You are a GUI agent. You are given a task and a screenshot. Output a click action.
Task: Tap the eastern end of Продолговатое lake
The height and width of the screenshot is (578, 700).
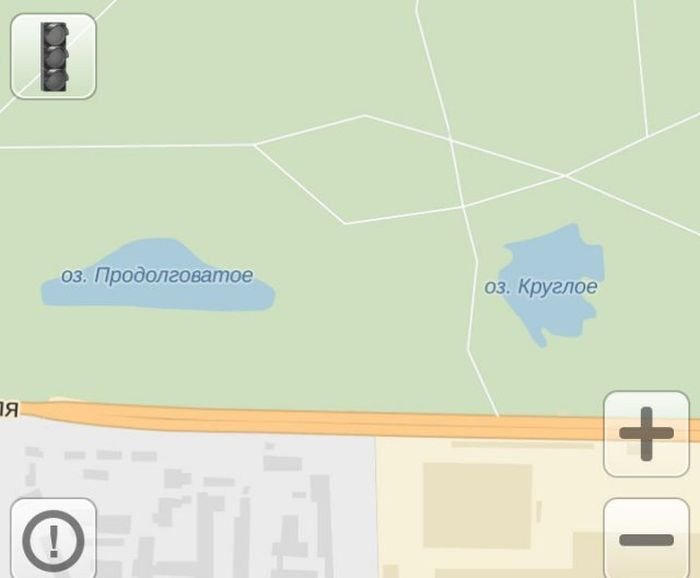click(x=269, y=295)
